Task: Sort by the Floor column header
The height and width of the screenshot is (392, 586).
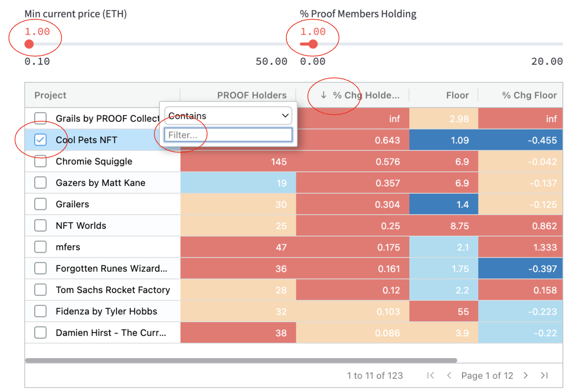Action: click(457, 95)
